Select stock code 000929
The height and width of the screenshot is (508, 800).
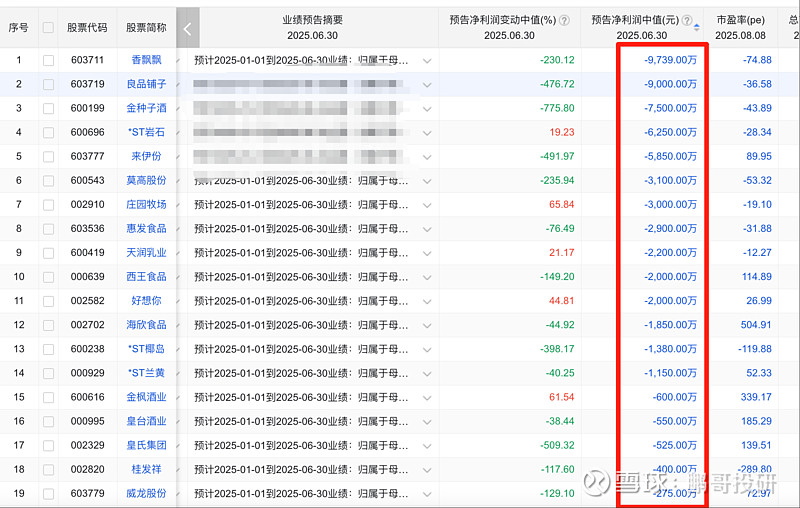point(87,373)
